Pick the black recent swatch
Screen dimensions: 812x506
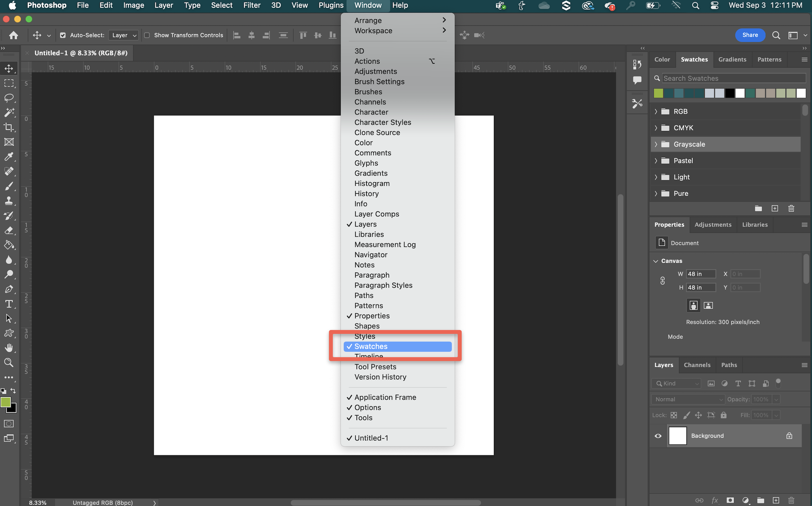click(x=730, y=93)
